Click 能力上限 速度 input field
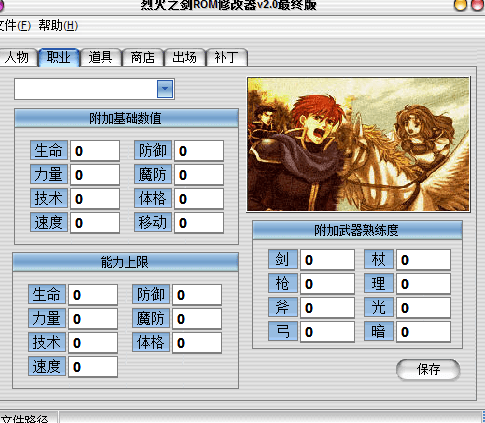 93,367
